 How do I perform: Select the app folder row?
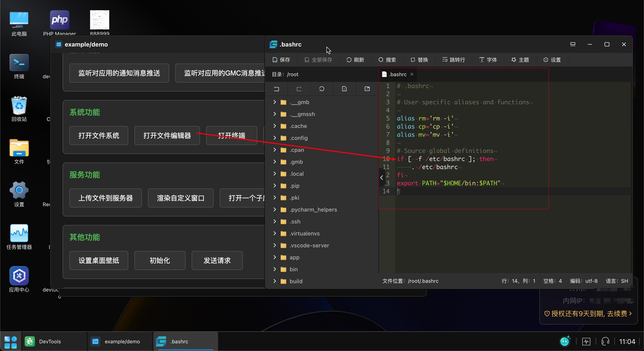[322, 257]
